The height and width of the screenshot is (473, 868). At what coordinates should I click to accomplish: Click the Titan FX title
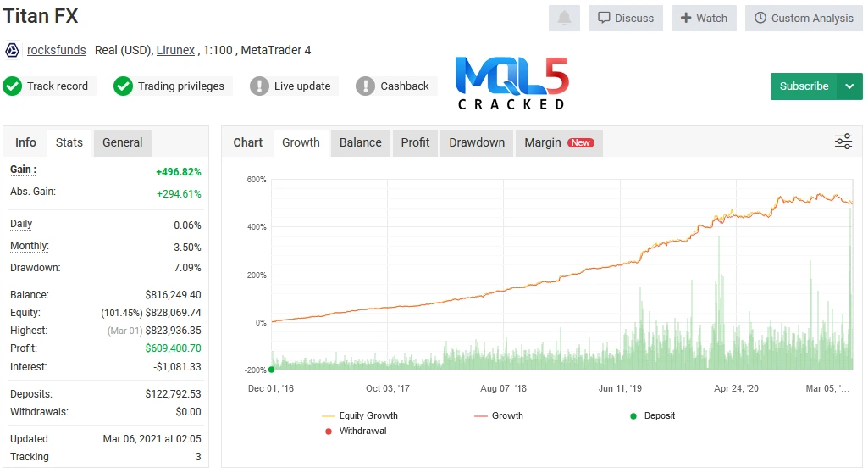[41, 16]
